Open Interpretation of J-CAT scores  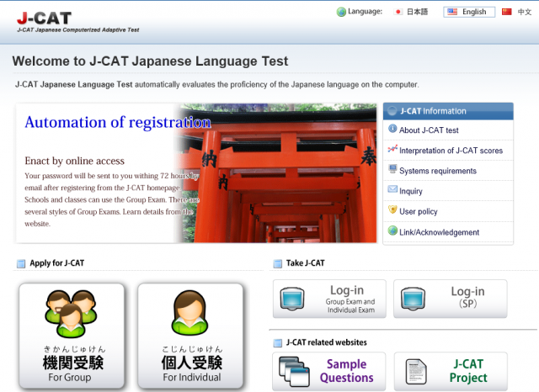coord(451,151)
